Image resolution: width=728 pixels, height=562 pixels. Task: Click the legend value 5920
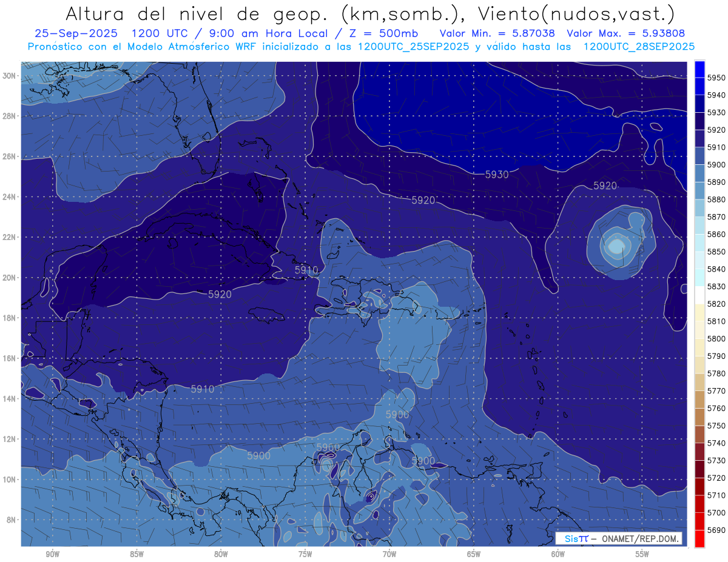pyautogui.click(x=716, y=130)
